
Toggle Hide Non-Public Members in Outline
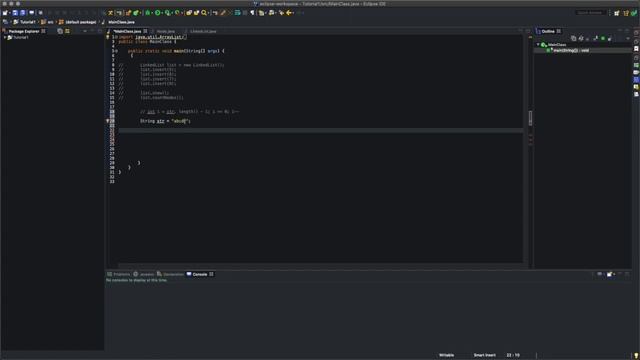pos(602,38)
